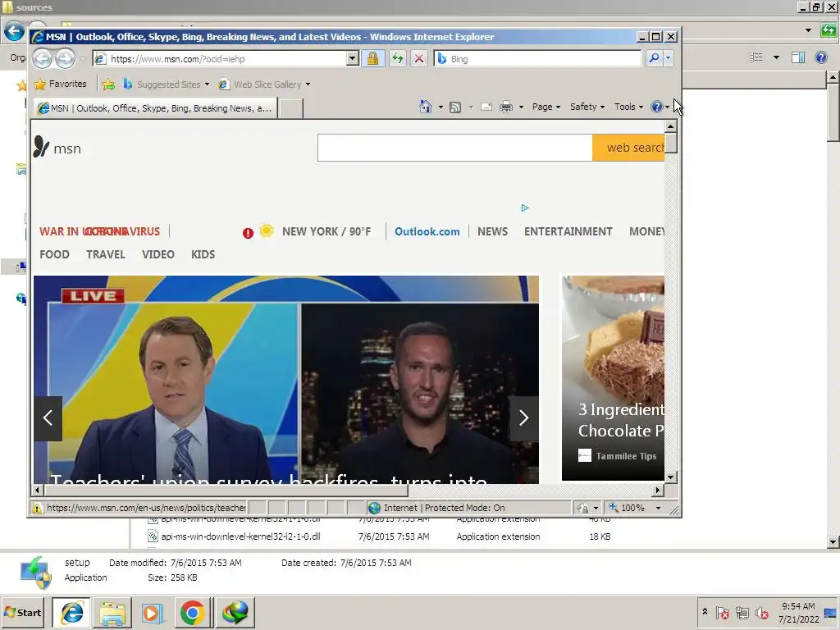Image resolution: width=840 pixels, height=630 pixels.
Task: Click the warning icon in IE status bar
Action: [37, 509]
